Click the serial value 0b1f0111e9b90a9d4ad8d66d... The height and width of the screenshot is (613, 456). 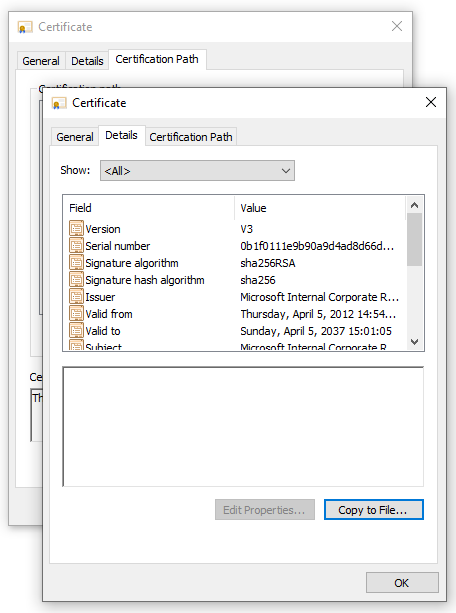(317, 246)
